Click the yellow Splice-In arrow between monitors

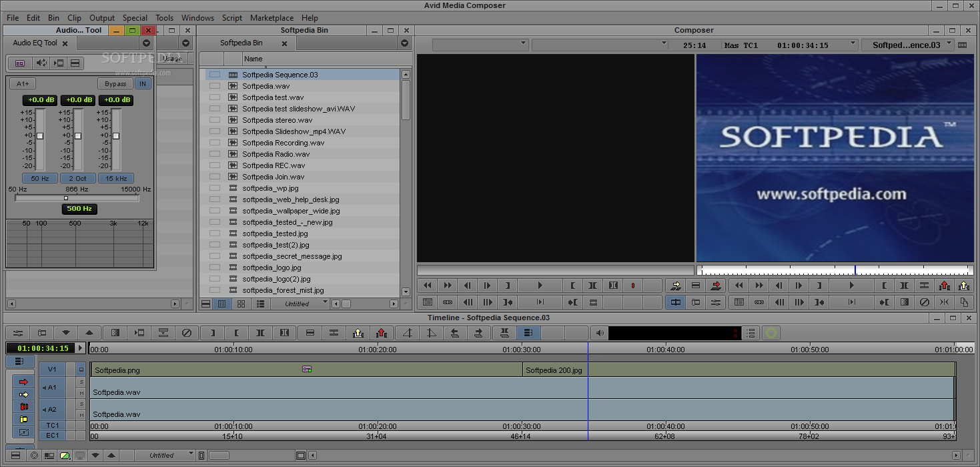pos(676,286)
